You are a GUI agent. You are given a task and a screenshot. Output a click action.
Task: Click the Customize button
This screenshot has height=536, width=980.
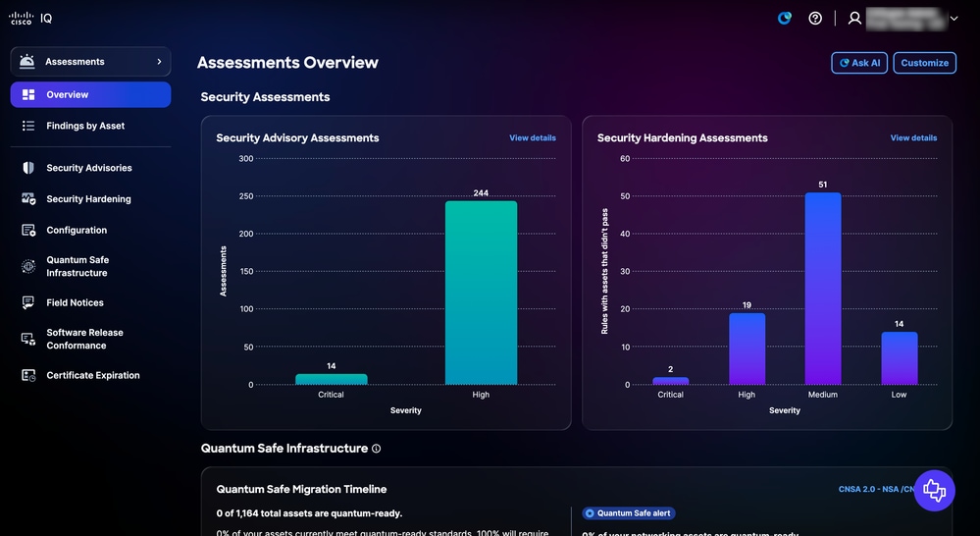924,63
